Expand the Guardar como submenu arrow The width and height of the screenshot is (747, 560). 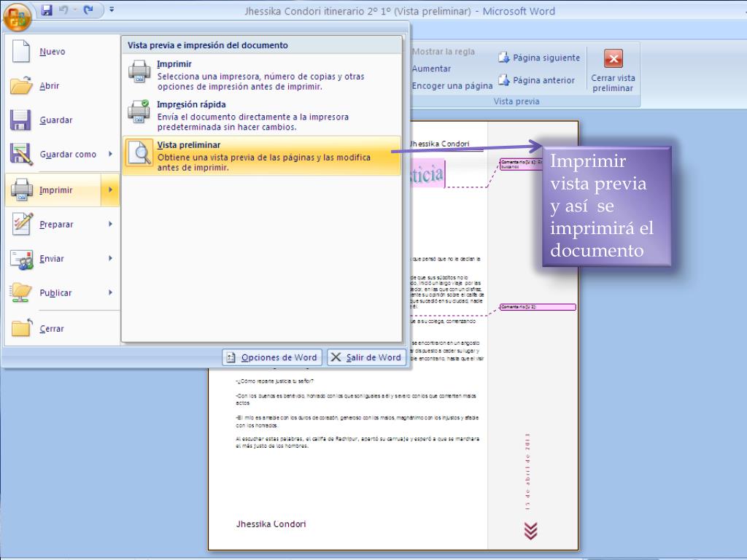[x=110, y=154]
